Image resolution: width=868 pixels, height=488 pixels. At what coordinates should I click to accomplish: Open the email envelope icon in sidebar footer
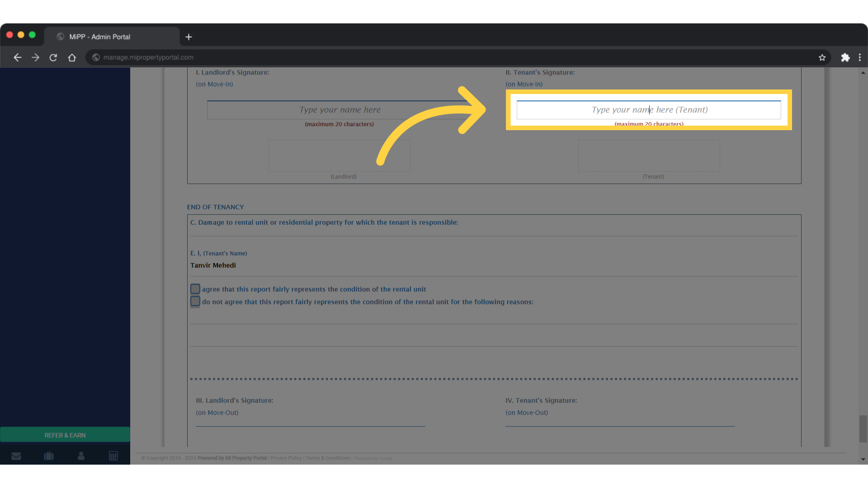16,455
